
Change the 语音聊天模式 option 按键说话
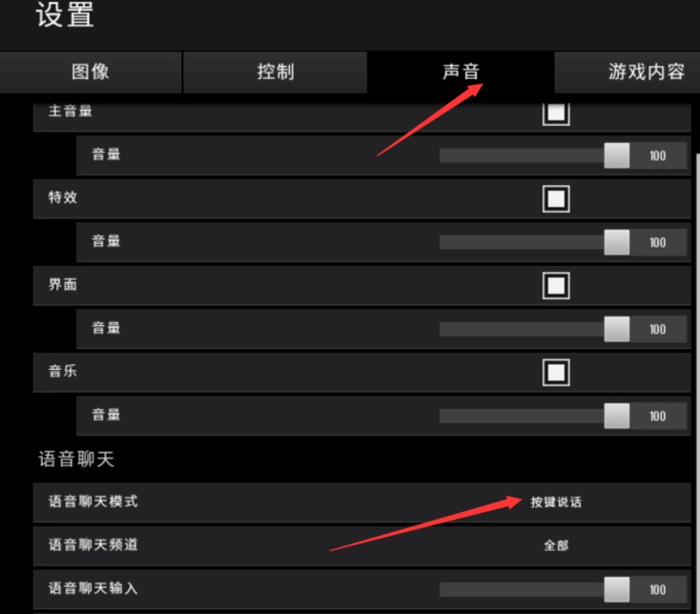(x=556, y=502)
